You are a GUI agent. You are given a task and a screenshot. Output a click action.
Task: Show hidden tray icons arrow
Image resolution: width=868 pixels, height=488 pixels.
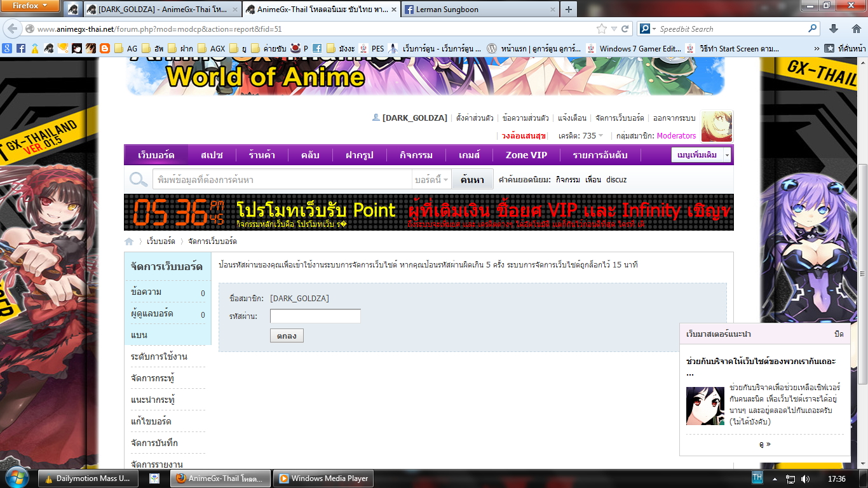coord(775,478)
